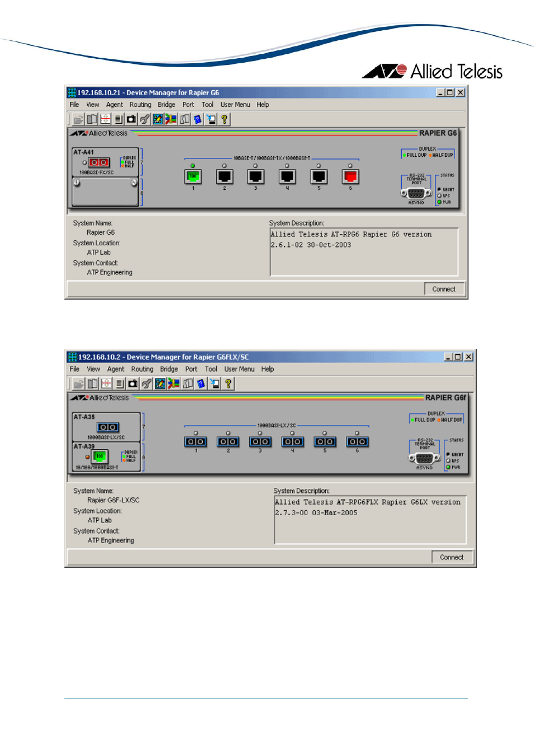Select the AT-A41 red fiber port
The image size is (534, 756).
[99, 162]
